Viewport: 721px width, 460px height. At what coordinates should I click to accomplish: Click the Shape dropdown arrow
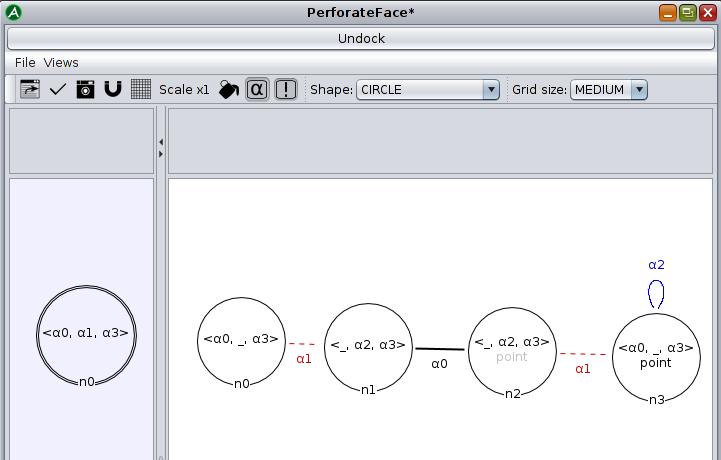pyautogui.click(x=491, y=90)
